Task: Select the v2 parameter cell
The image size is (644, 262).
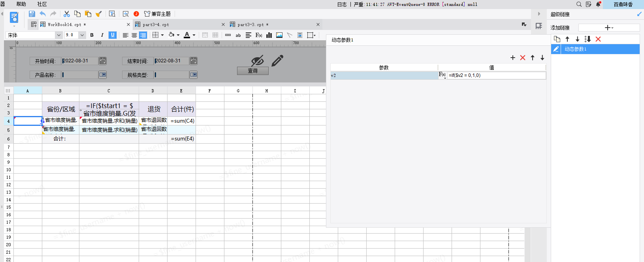Action: [x=384, y=75]
